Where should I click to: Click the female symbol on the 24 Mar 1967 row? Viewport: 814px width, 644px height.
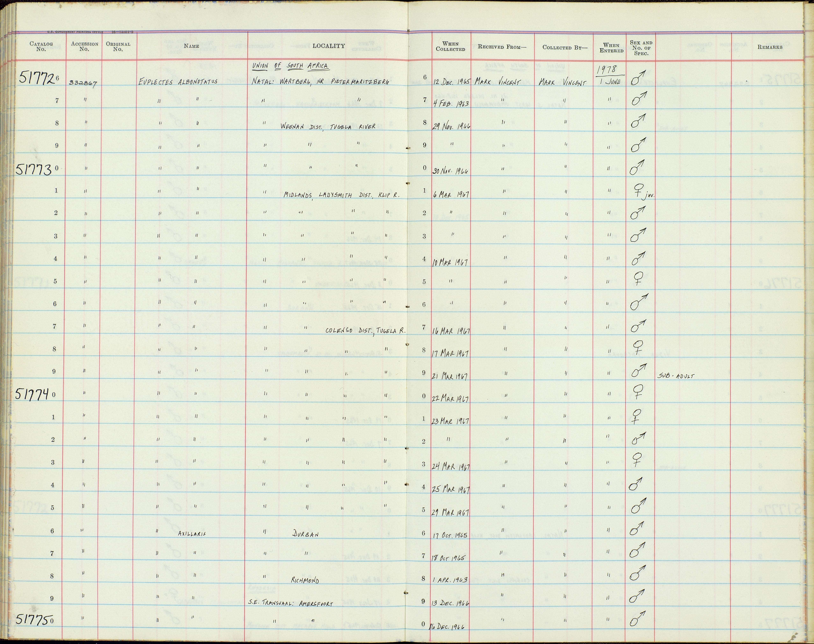638,460
